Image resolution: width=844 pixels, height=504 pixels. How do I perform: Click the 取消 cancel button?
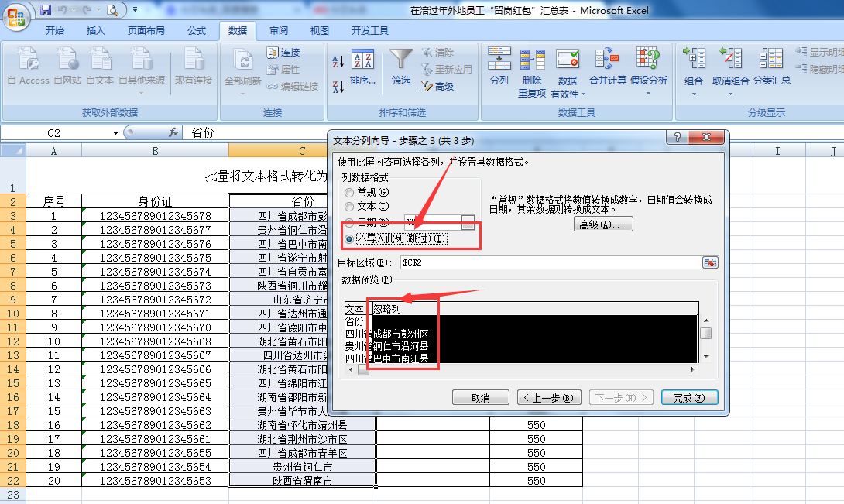[481, 397]
